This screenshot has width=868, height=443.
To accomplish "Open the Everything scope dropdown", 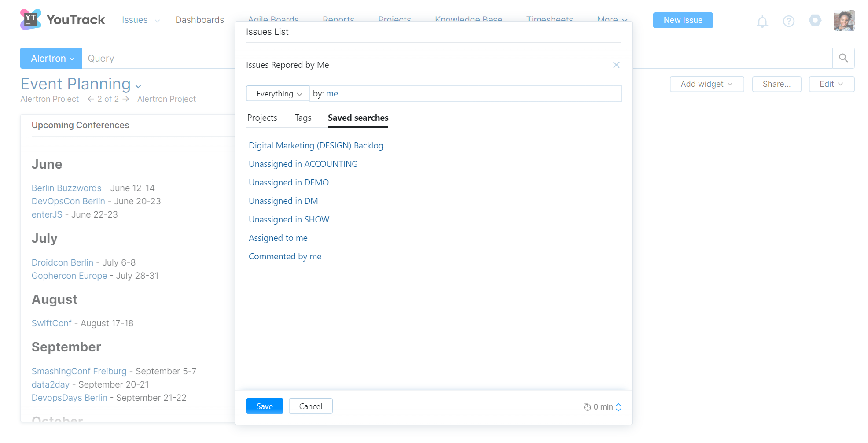I will coord(277,93).
